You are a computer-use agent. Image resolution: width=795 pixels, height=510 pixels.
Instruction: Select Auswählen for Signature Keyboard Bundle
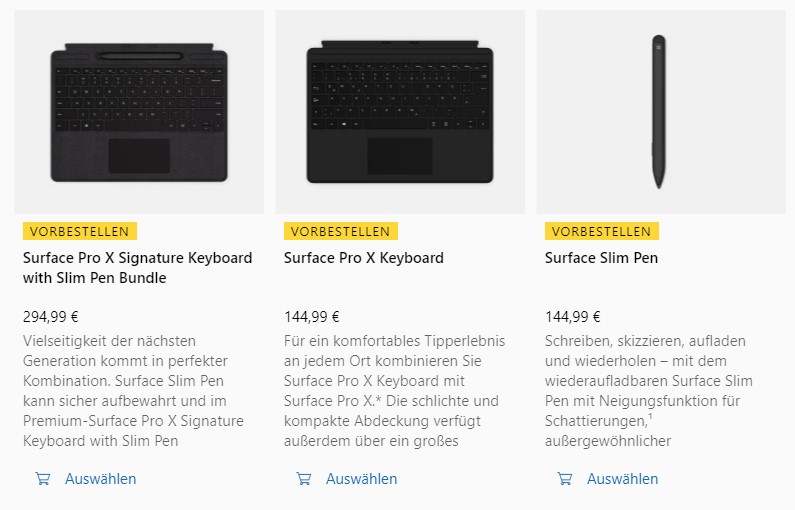pyautogui.click(x=100, y=479)
